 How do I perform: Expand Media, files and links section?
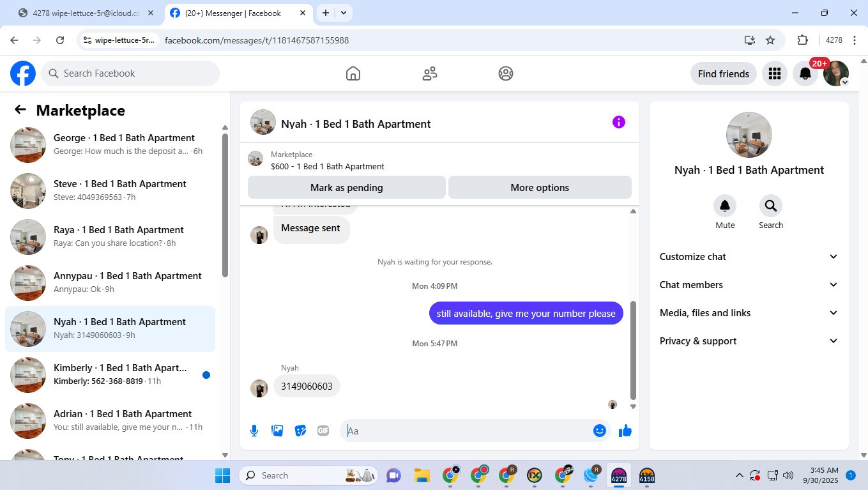749,313
